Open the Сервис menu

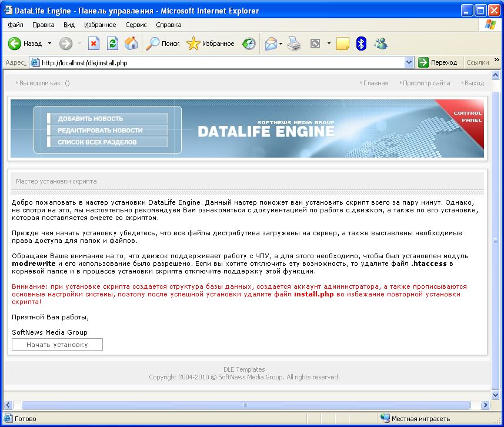point(136,25)
